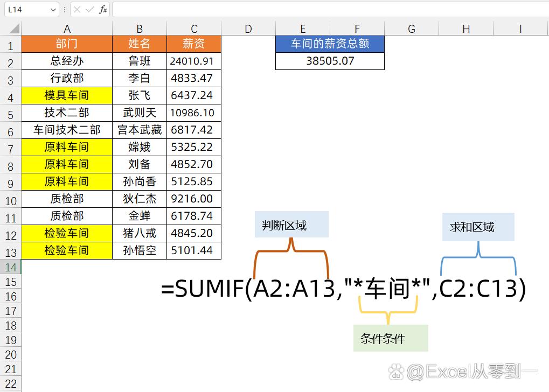The height and width of the screenshot is (392, 549).
Task: Click the salary cell 4833.47
Action: (x=194, y=78)
